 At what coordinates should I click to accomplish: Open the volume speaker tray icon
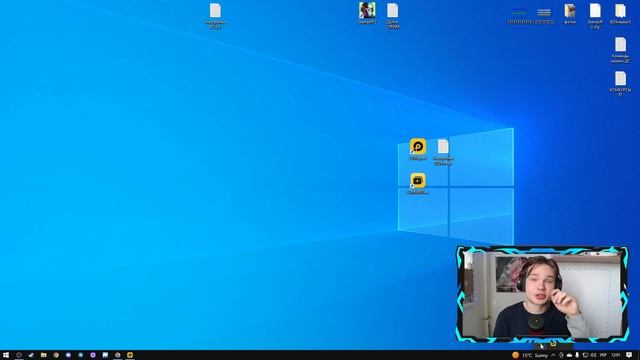[x=593, y=355]
